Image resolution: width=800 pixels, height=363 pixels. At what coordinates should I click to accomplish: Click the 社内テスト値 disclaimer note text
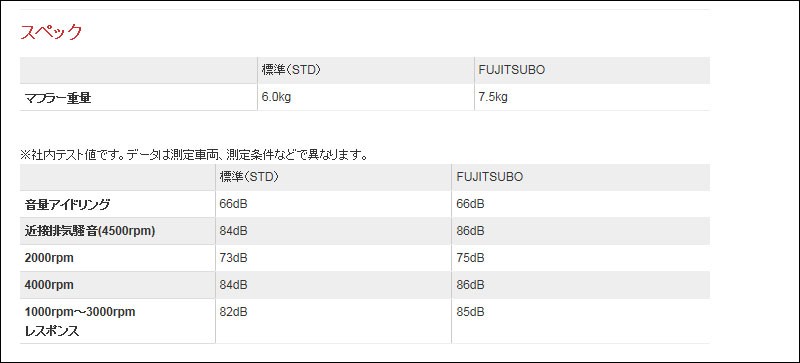(x=194, y=155)
